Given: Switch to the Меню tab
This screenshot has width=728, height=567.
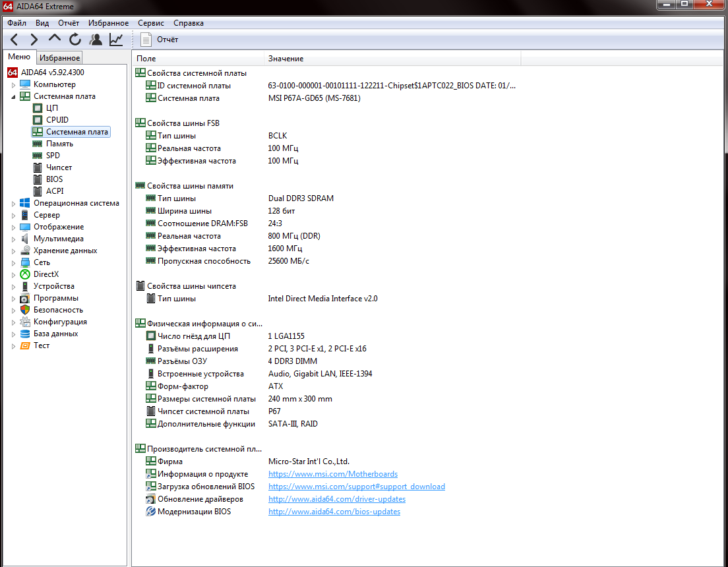Looking at the screenshot, I should point(19,57).
